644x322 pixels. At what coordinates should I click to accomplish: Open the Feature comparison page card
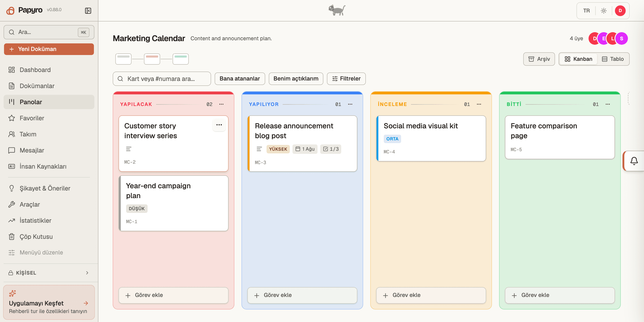(x=560, y=137)
